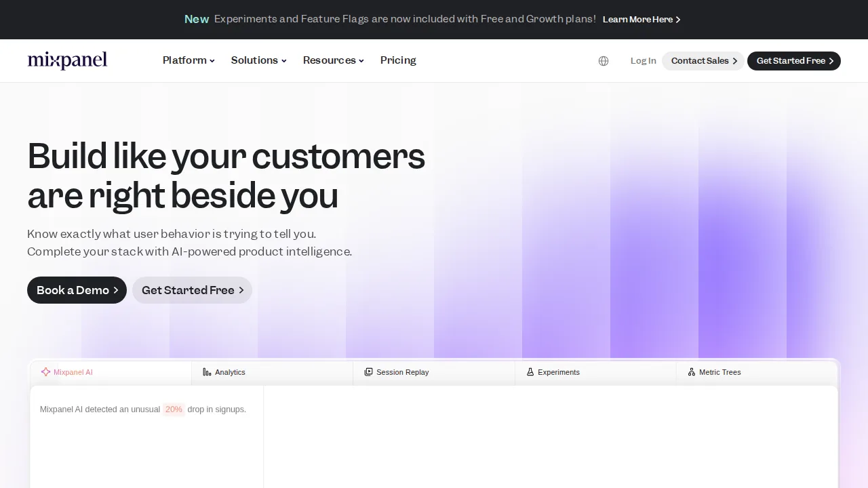Click Contact Sales in the header
The image size is (868, 488).
point(703,61)
